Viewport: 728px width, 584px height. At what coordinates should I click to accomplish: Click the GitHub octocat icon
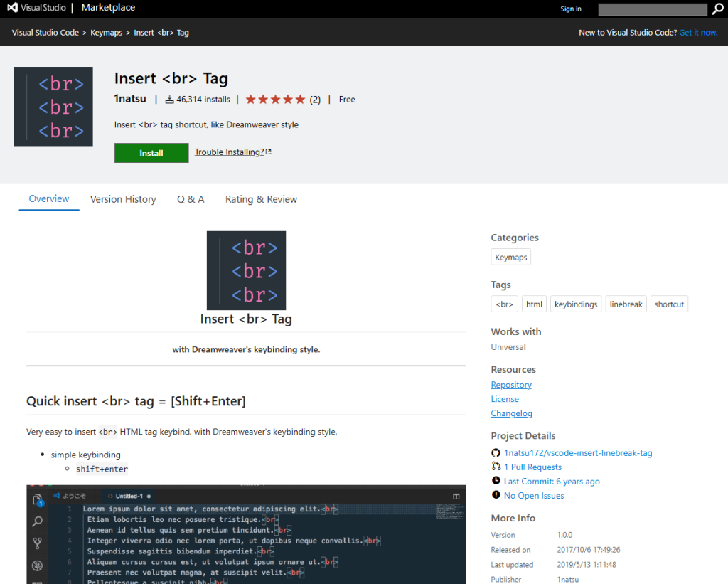496,453
